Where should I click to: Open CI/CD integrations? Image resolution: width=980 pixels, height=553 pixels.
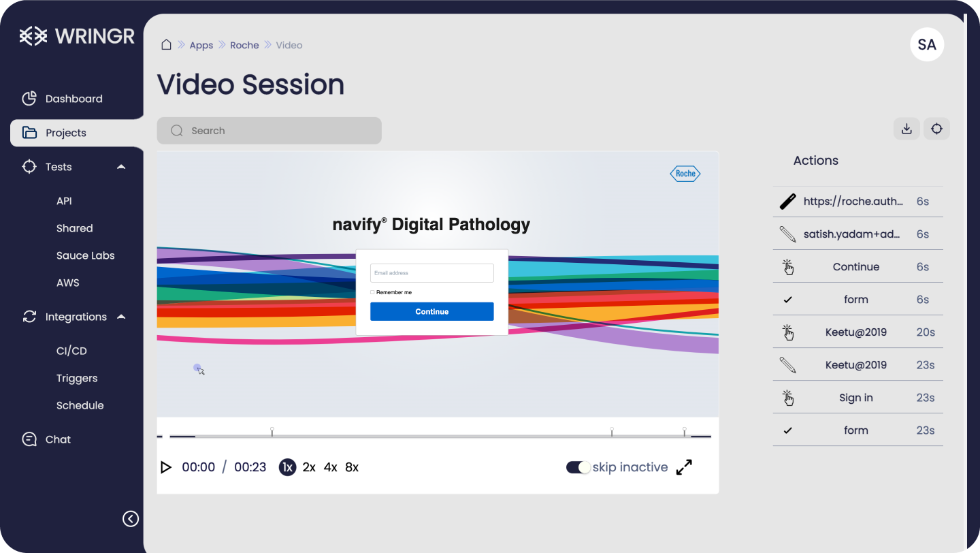(71, 351)
